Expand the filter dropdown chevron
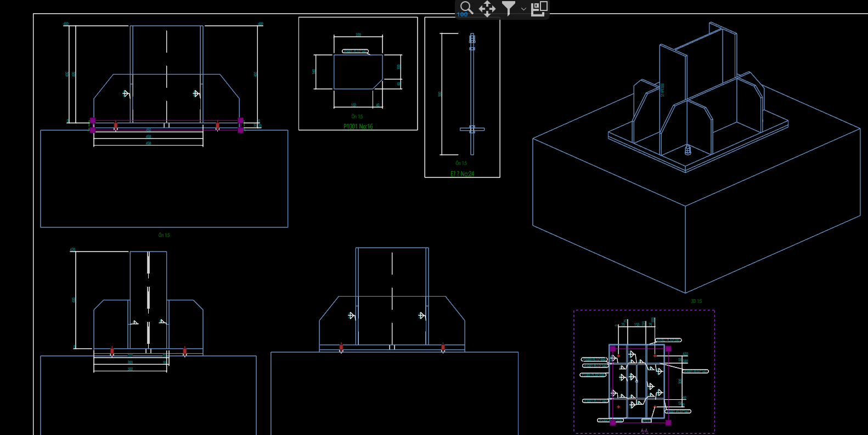Viewport: 868px width, 435px height. (x=523, y=9)
